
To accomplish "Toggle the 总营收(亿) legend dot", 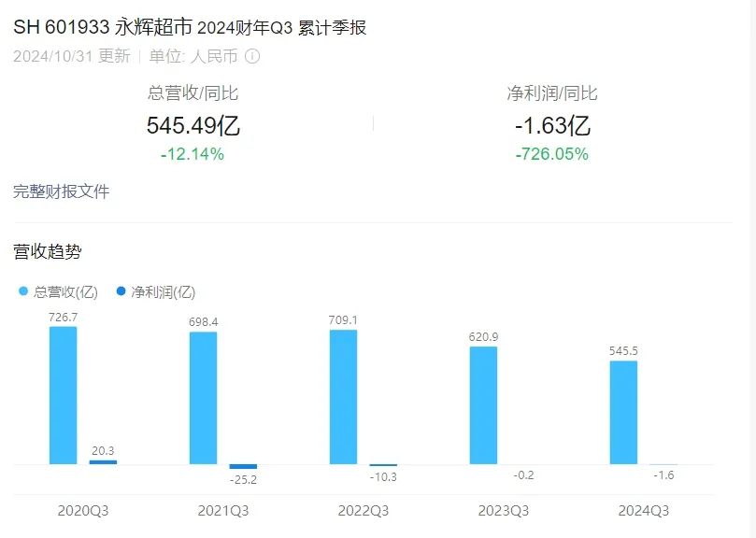I will [23, 291].
